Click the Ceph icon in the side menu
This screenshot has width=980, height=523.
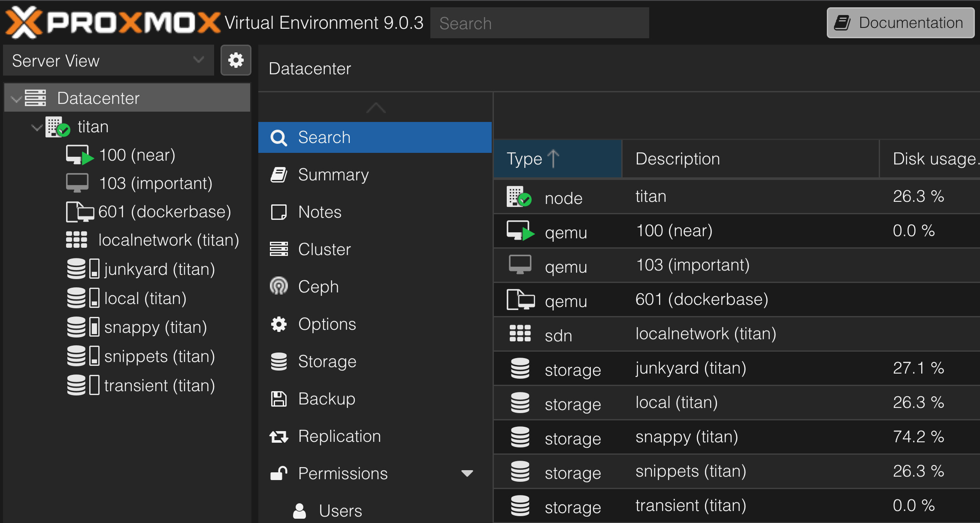(279, 286)
